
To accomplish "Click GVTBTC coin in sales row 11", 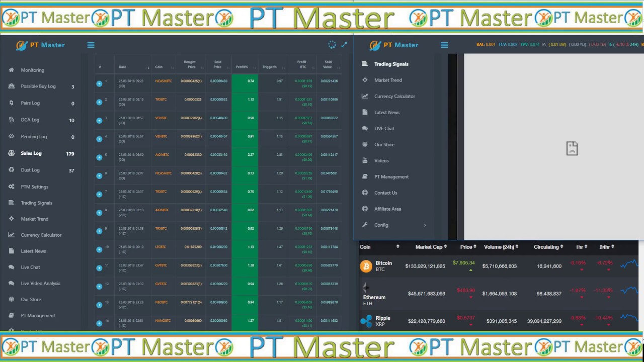I will point(161,265).
